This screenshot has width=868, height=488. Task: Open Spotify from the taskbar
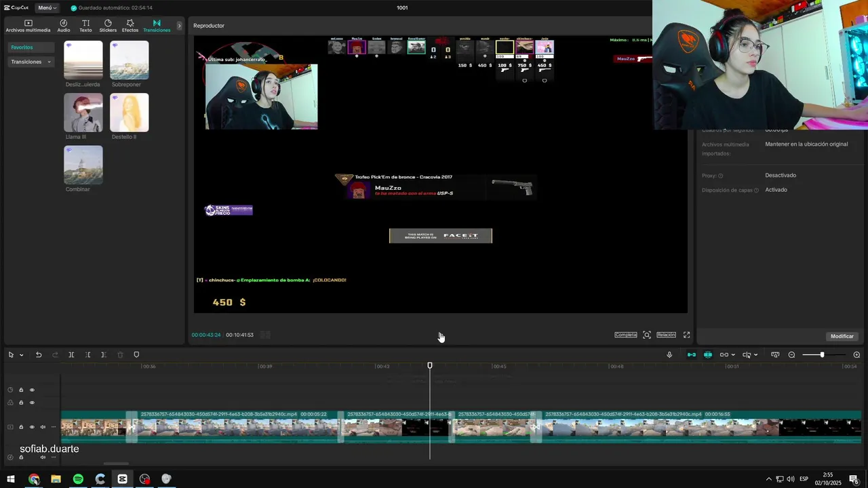click(x=78, y=479)
